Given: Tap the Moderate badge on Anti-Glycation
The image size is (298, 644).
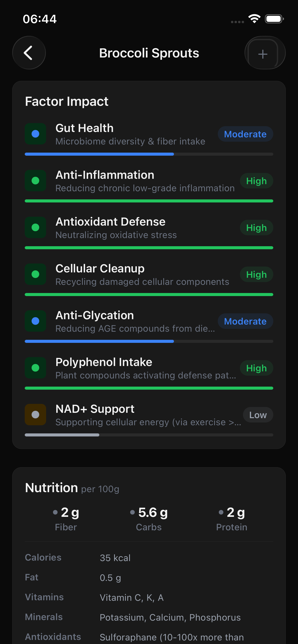Looking at the screenshot, I should pos(245,321).
